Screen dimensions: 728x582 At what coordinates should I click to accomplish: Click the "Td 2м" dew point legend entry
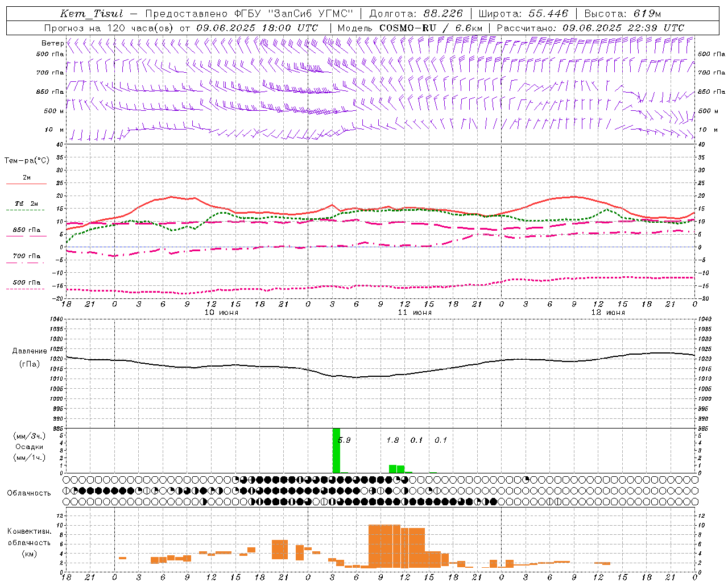27,203
